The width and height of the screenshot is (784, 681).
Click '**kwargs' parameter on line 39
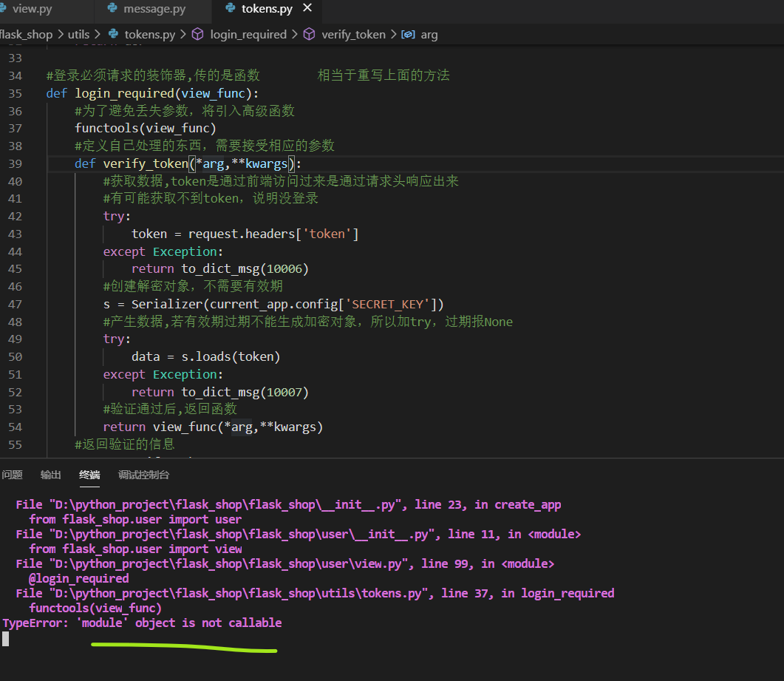coord(259,163)
